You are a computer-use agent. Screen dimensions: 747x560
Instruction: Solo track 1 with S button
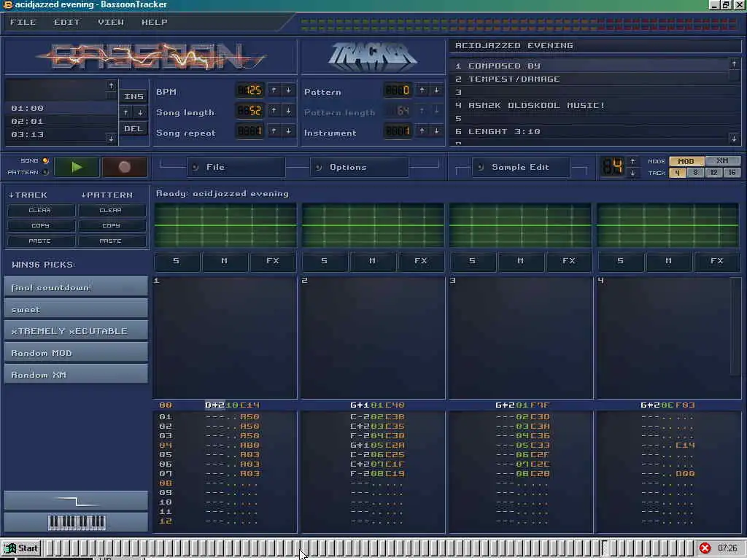pos(177,262)
